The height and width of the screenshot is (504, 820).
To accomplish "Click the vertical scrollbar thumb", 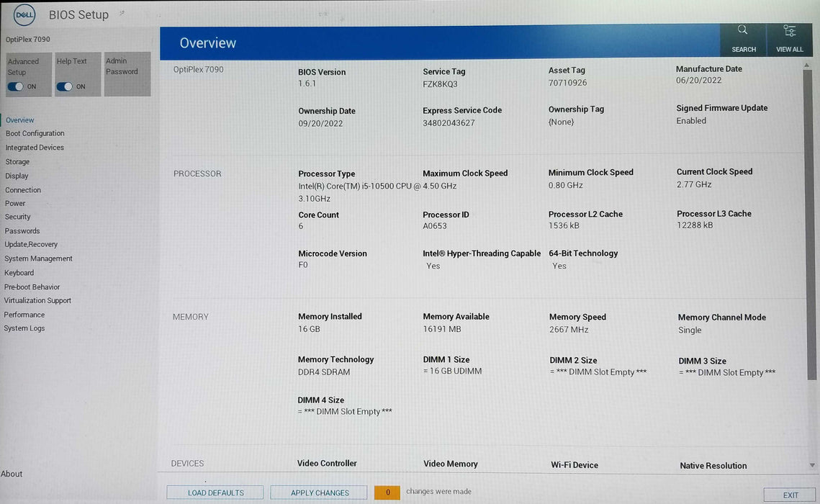I will [x=809, y=225].
